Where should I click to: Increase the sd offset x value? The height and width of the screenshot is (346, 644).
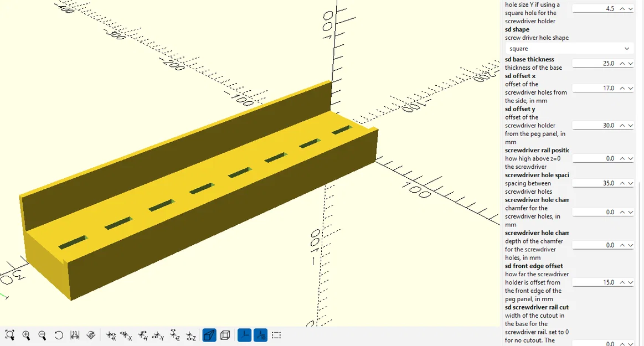622,88
